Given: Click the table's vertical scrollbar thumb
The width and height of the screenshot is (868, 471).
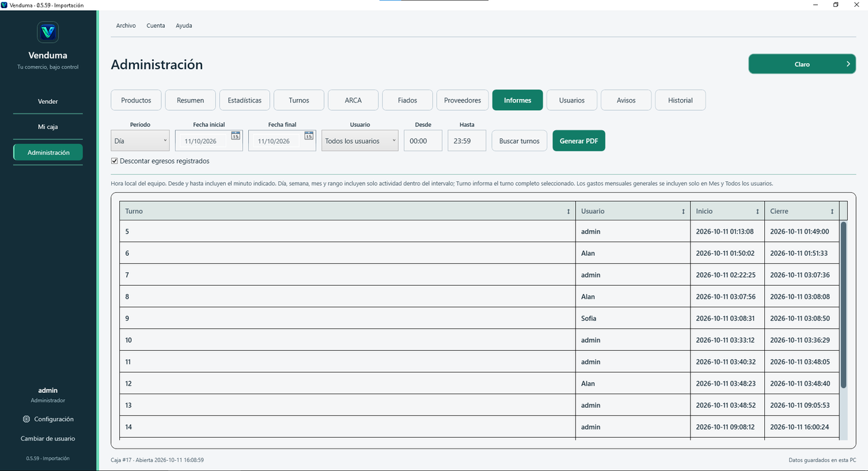Looking at the screenshot, I should [844, 305].
